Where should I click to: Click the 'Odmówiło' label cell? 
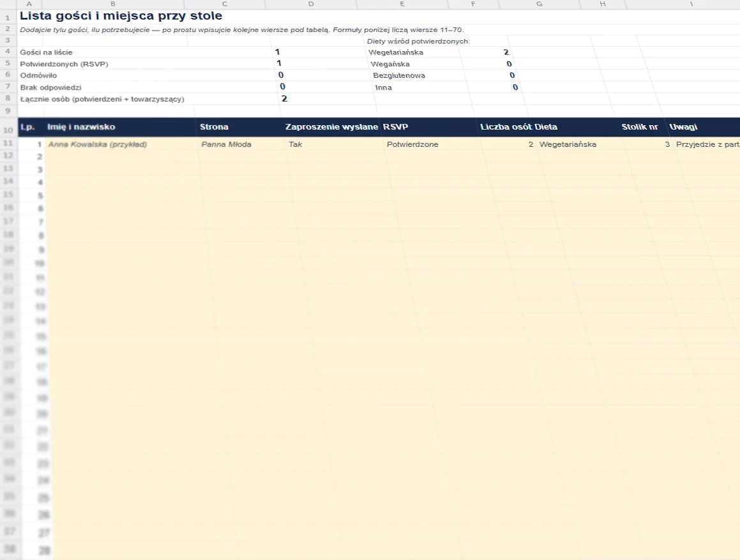pyautogui.click(x=38, y=75)
